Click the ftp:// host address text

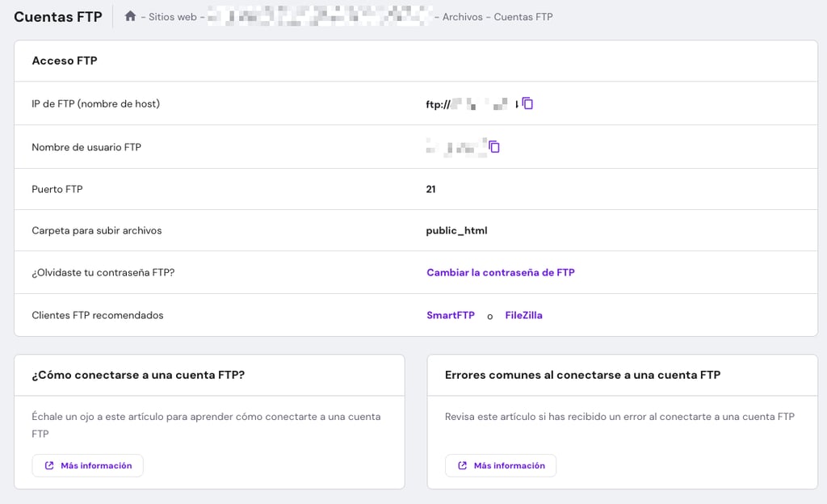click(x=471, y=104)
